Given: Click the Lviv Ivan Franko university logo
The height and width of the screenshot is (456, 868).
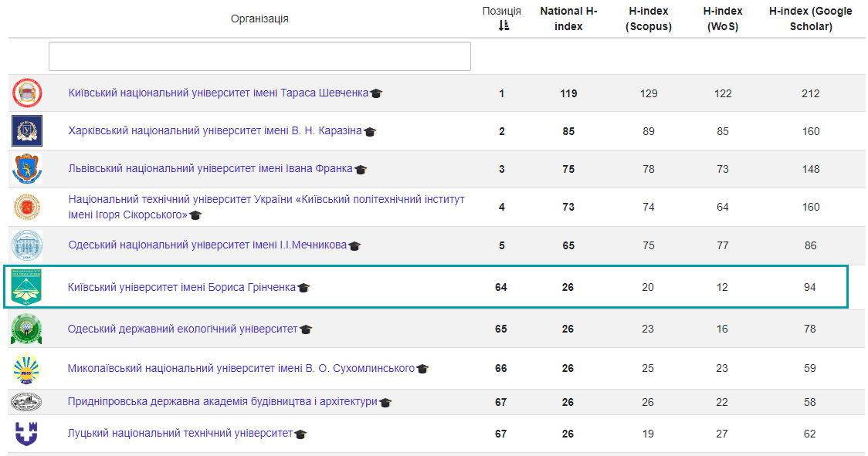Looking at the screenshot, I should (27, 169).
